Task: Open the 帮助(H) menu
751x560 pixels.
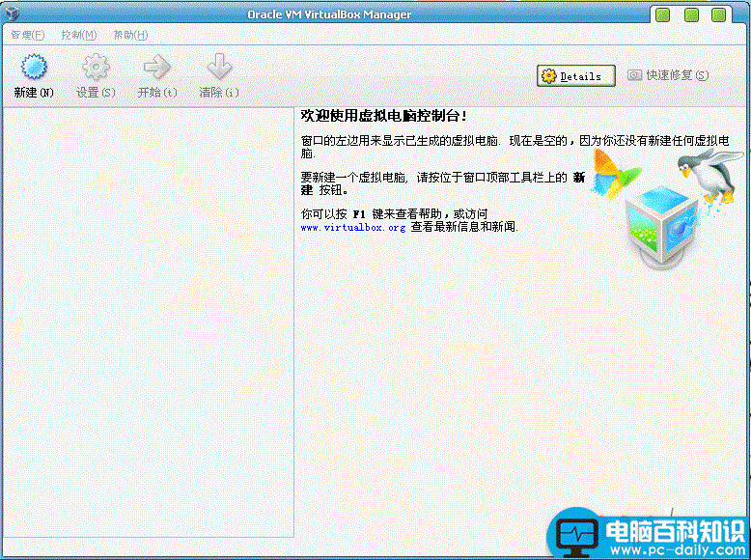Action: click(x=130, y=35)
